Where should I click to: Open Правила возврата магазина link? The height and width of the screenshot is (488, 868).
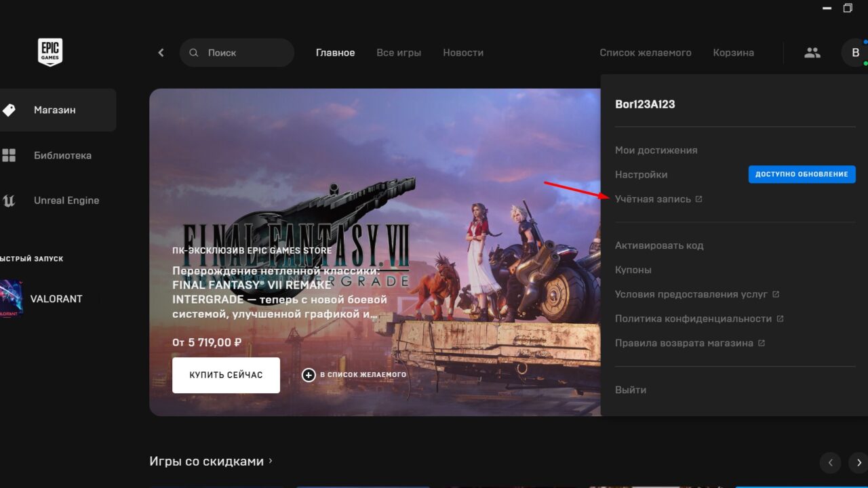point(684,343)
